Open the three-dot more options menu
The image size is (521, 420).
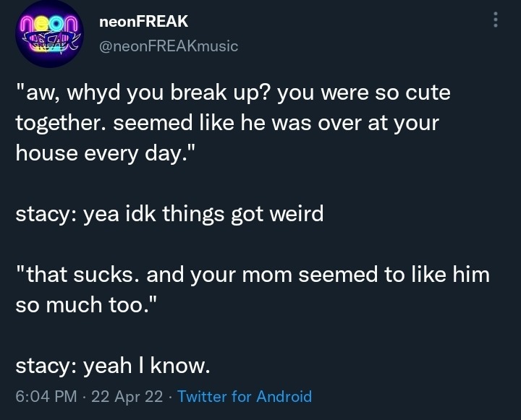(495, 20)
